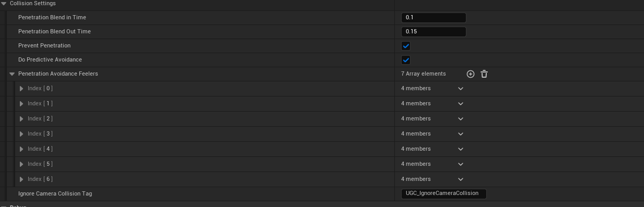Screen dimensions: 644x207
Task: Open Index 0 element options chevron
Action: coord(461,89)
